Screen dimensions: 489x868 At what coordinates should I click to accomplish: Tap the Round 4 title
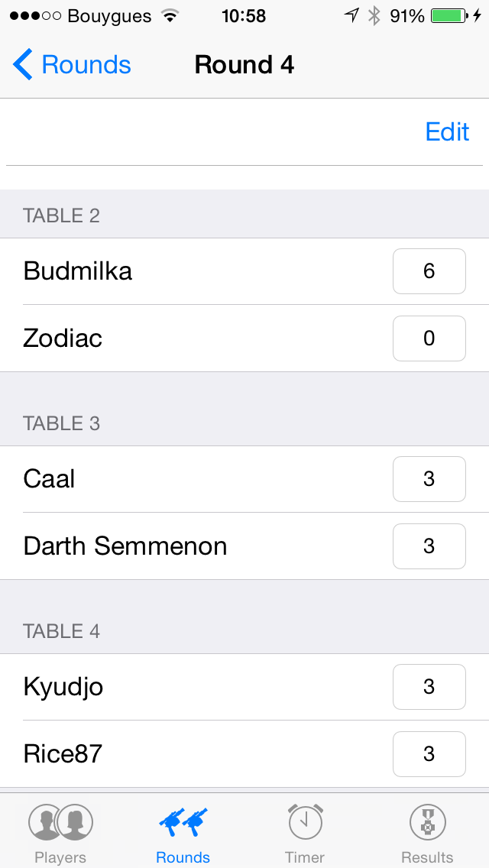click(x=244, y=65)
